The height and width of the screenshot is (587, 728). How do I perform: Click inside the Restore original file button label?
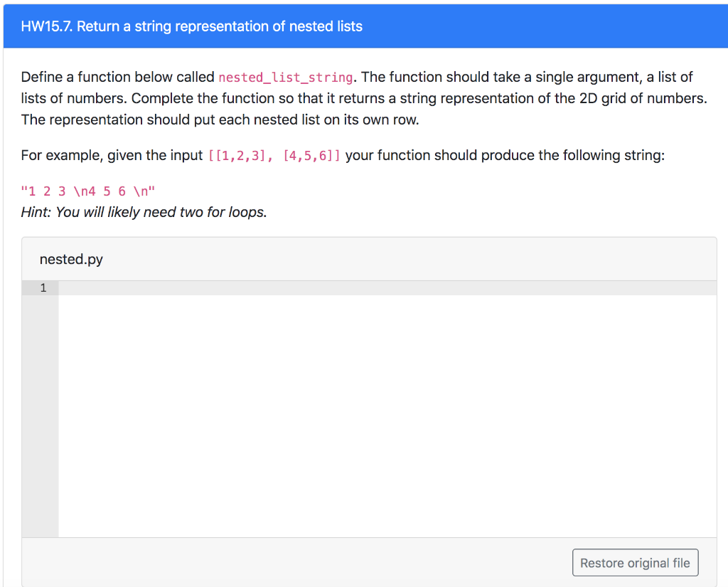click(x=635, y=562)
